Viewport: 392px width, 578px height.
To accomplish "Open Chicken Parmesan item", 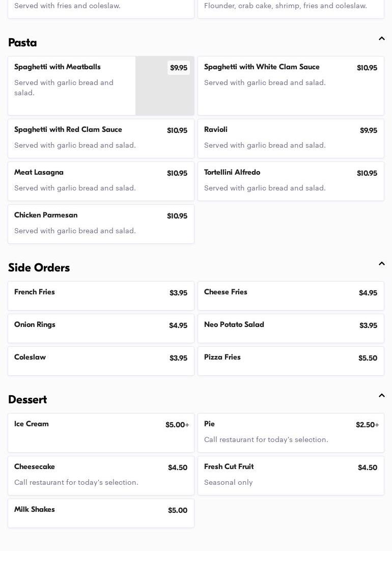I will [101, 224].
